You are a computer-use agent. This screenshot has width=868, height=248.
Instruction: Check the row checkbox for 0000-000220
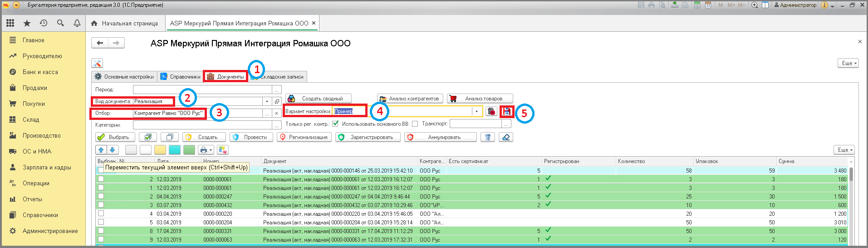(101, 213)
